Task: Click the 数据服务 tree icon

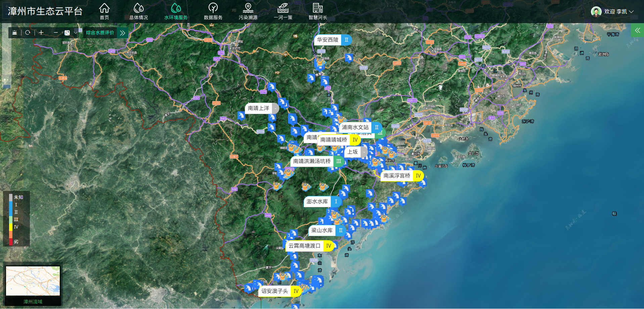Action: (x=213, y=8)
